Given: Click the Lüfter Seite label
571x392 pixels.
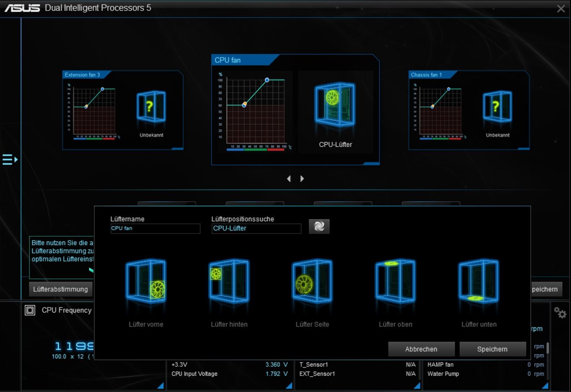Looking at the screenshot, I should (x=312, y=324).
